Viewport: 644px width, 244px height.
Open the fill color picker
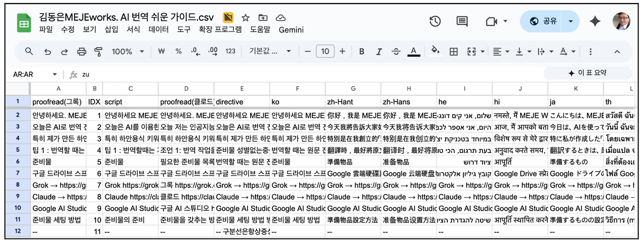coord(436,51)
